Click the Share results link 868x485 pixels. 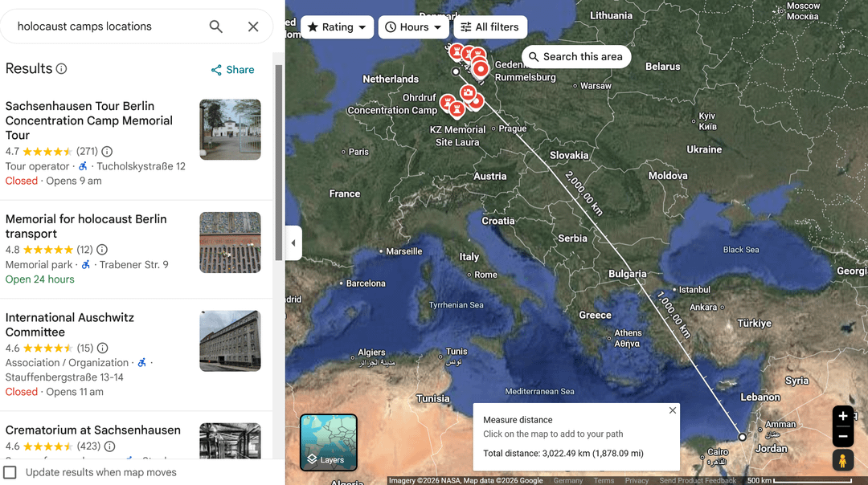point(232,70)
